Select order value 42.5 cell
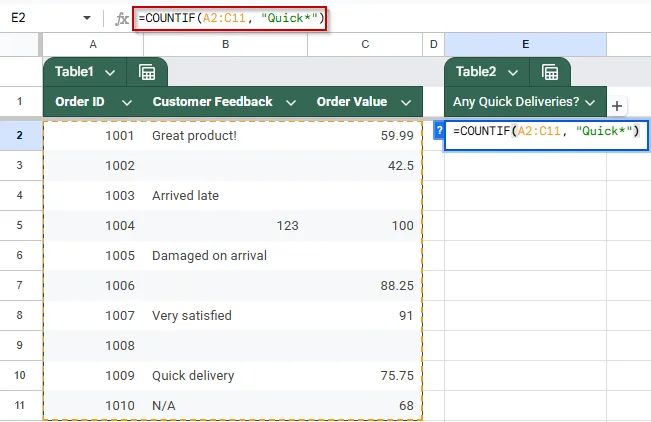Screen dimensions: 651x422 365,165
